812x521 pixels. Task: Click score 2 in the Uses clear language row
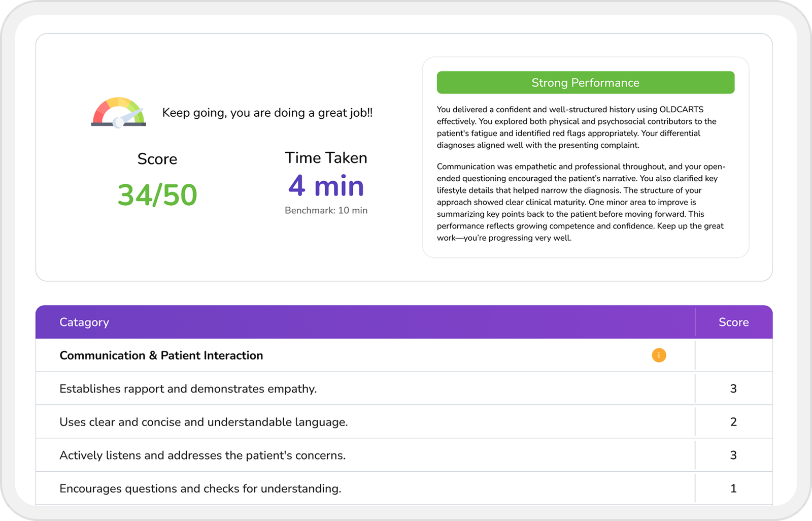pos(733,422)
